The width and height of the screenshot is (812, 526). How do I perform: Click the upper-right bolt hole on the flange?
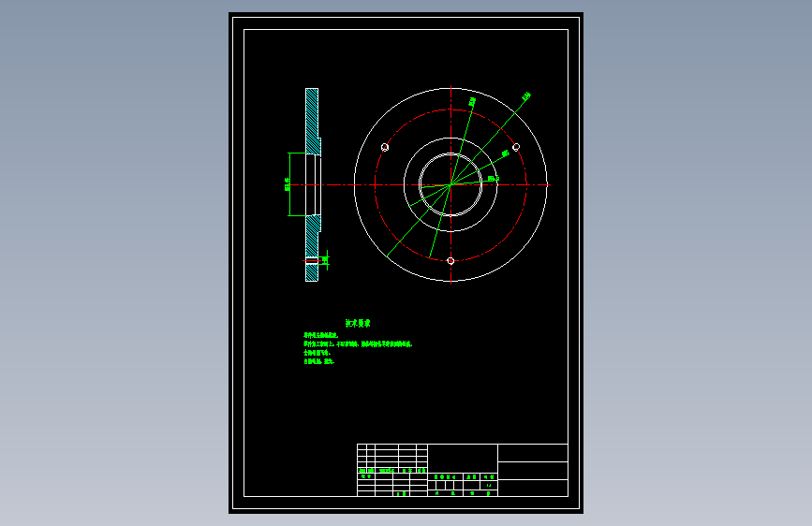[x=516, y=148]
